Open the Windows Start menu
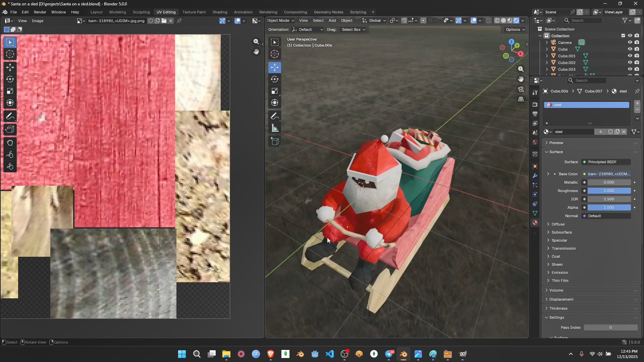The height and width of the screenshot is (362, 644). [x=182, y=354]
